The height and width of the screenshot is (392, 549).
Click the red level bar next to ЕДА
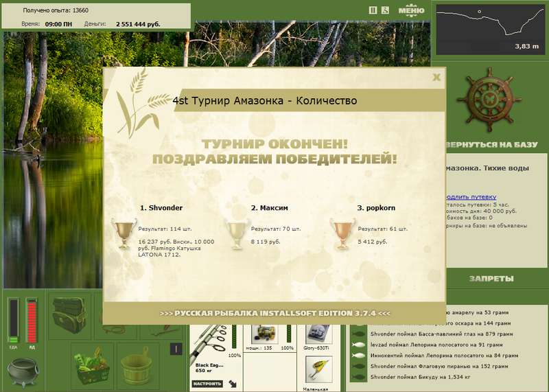(32, 320)
